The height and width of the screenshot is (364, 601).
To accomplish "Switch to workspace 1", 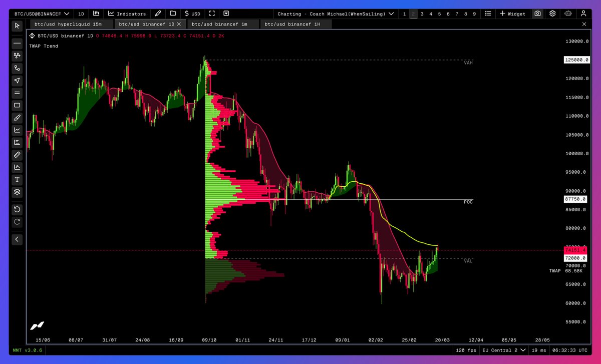I will pyautogui.click(x=405, y=14).
